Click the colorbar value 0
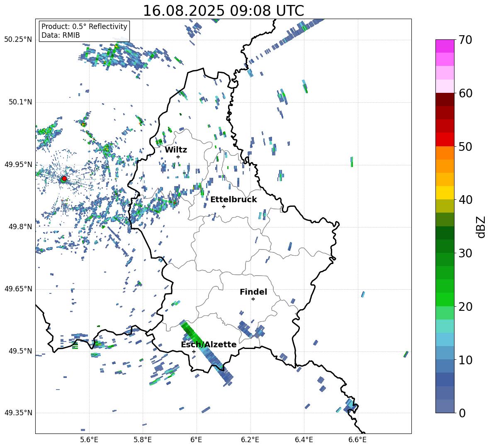The width and height of the screenshot is (491, 448). pyautogui.click(x=462, y=413)
